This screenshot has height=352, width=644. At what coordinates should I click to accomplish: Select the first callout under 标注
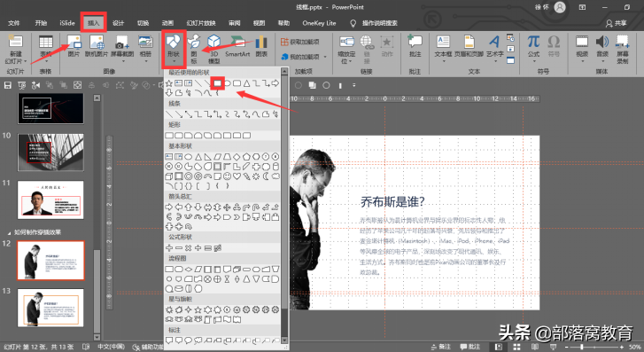[x=169, y=340]
